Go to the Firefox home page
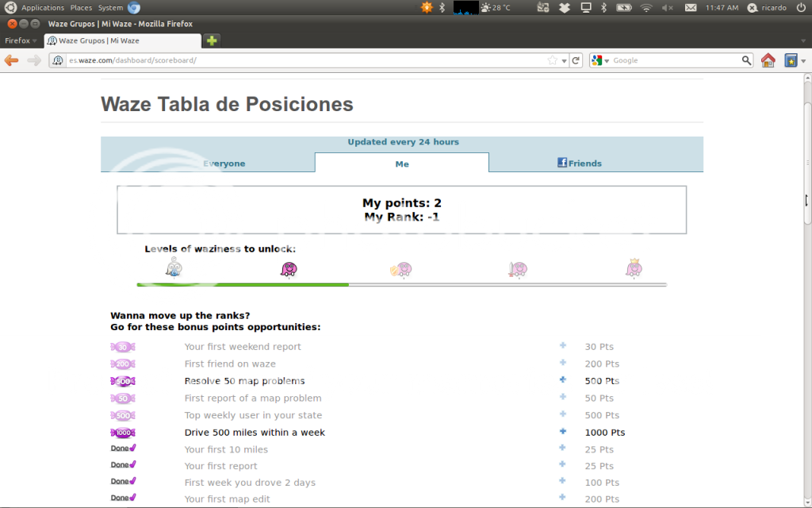 pos(768,60)
